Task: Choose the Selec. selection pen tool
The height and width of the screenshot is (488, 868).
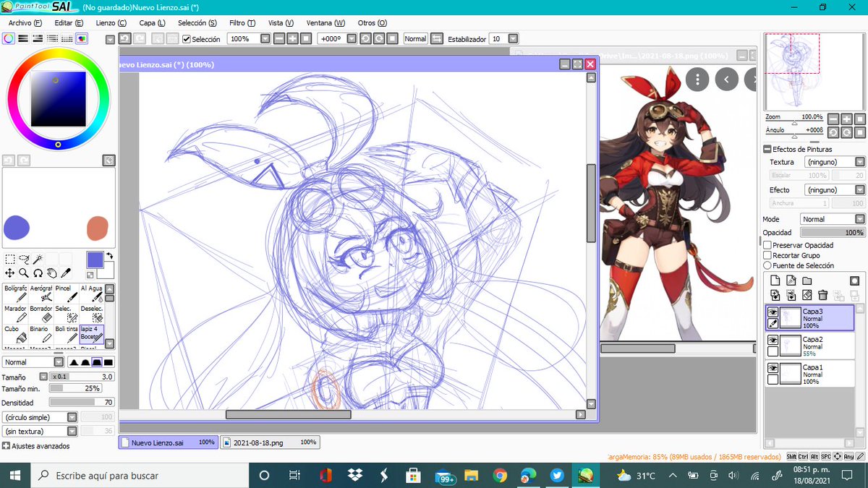Action: pos(67,313)
